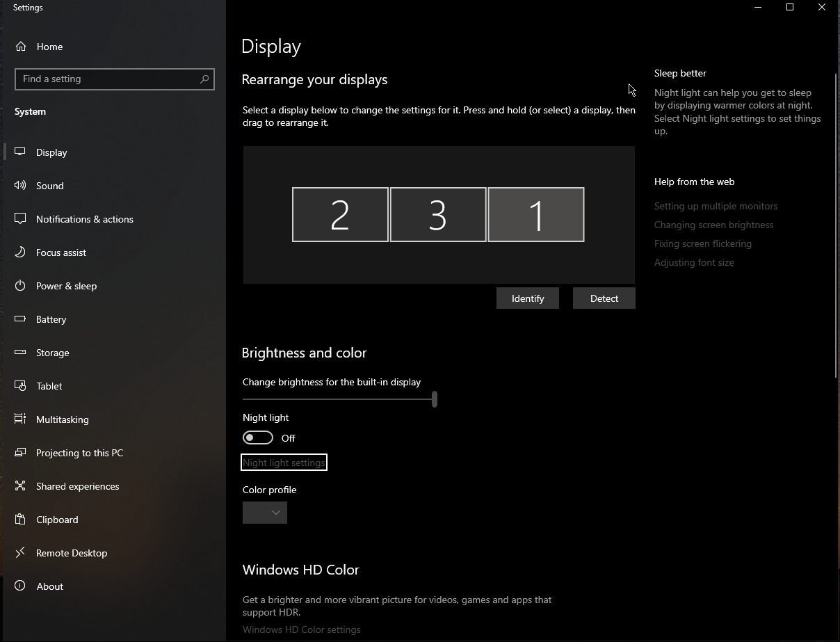Click the Detect button

click(x=604, y=298)
